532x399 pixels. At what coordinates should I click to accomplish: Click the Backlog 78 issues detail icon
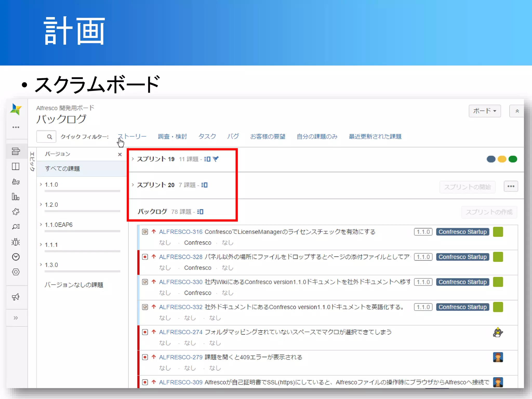pos(200,212)
